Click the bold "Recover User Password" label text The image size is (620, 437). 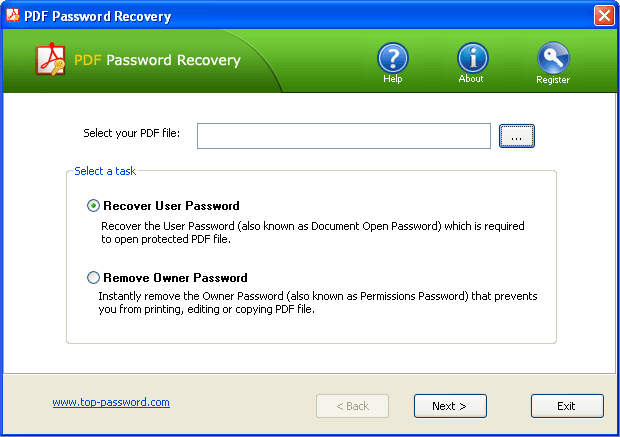pos(171,206)
